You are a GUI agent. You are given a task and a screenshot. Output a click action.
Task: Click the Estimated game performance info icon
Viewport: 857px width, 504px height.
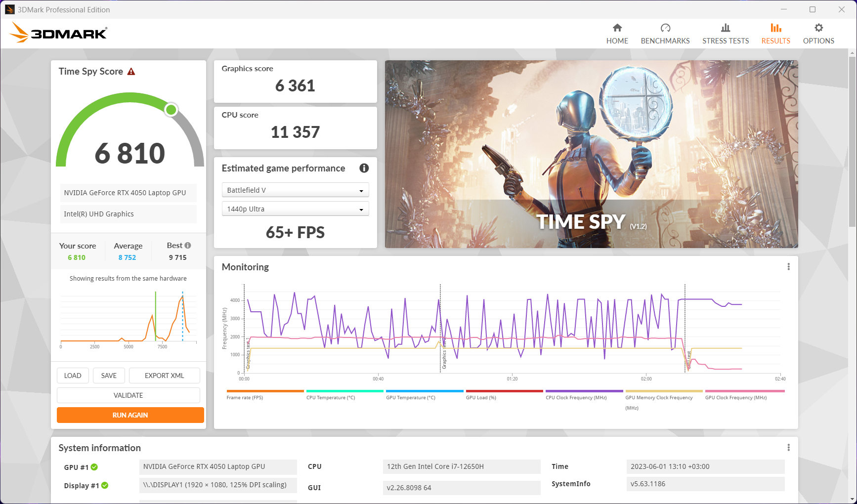click(x=364, y=168)
